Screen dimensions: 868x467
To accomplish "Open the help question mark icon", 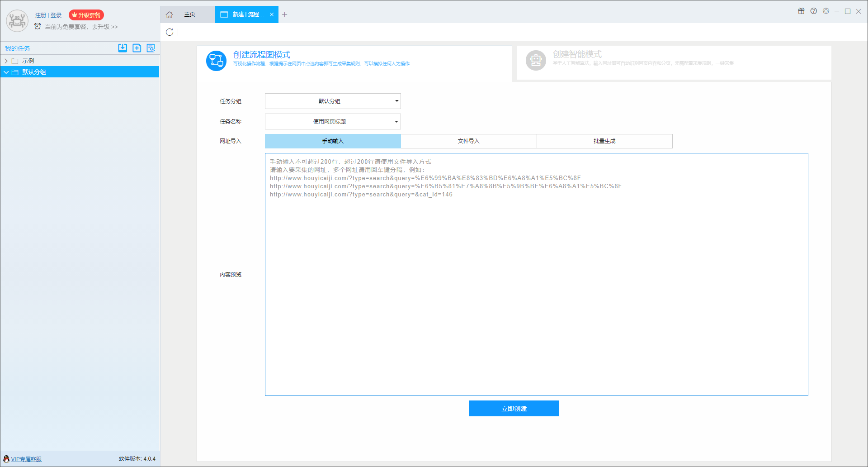I will (x=814, y=11).
